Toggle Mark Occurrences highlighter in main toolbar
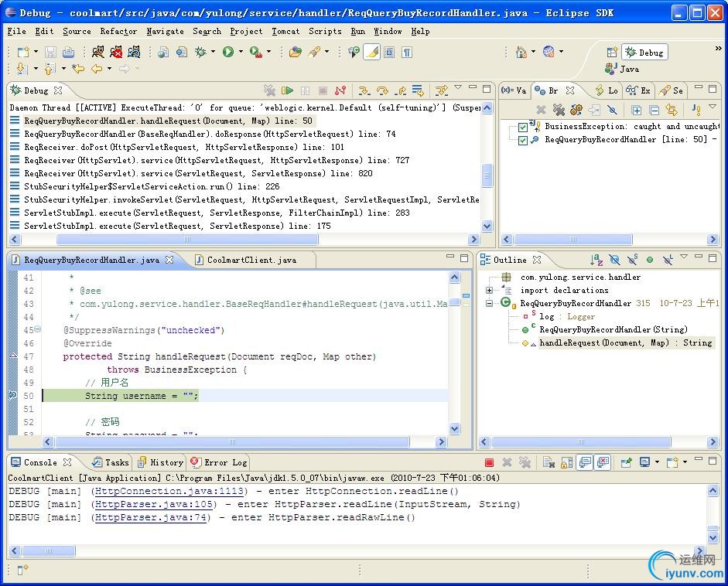728x586 pixels. coord(371,52)
